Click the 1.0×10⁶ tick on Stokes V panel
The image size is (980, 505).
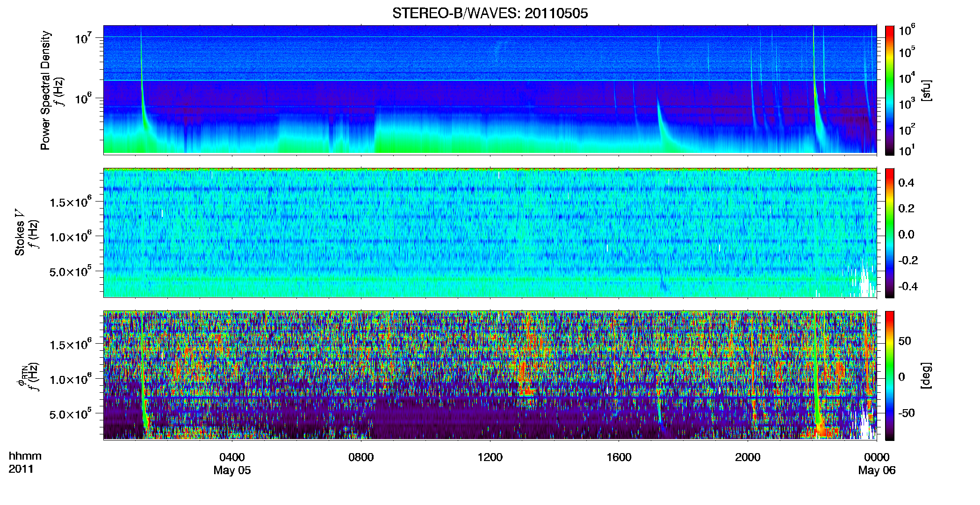coord(71,237)
